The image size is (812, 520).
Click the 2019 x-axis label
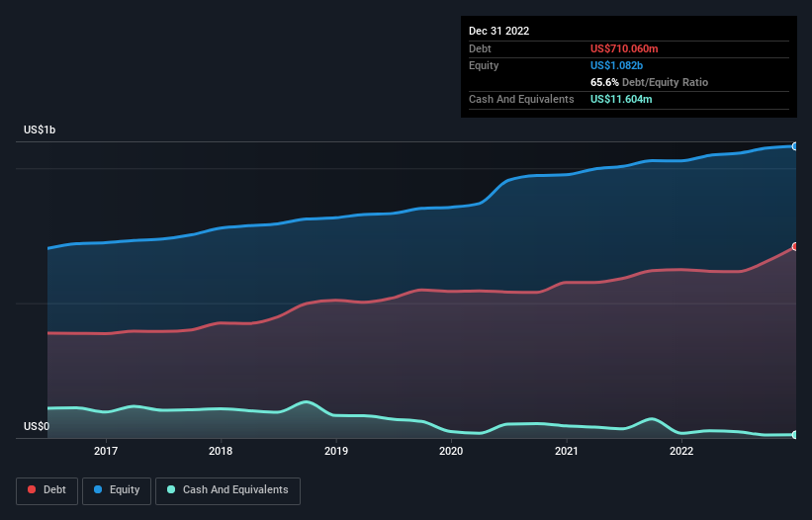[x=336, y=451]
